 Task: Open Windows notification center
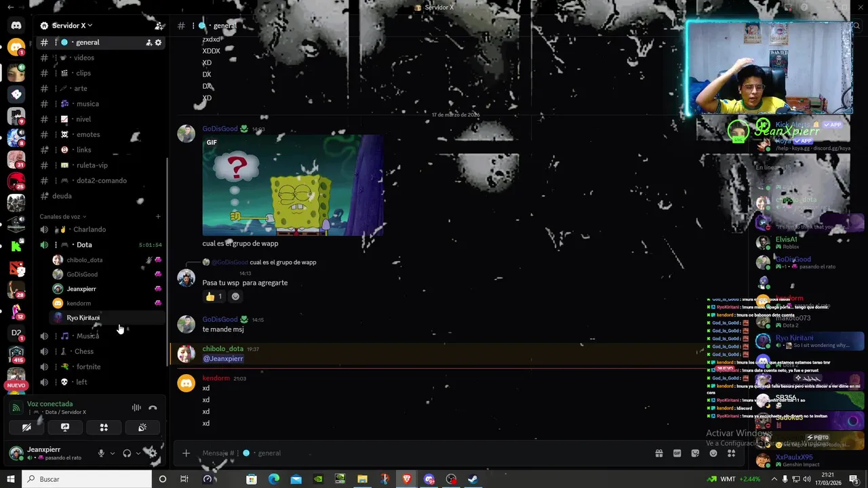click(x=854, y=479)
